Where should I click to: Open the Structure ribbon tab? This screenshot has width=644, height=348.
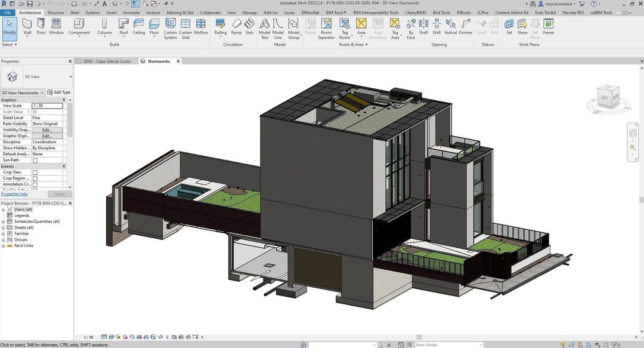point(55,13)
